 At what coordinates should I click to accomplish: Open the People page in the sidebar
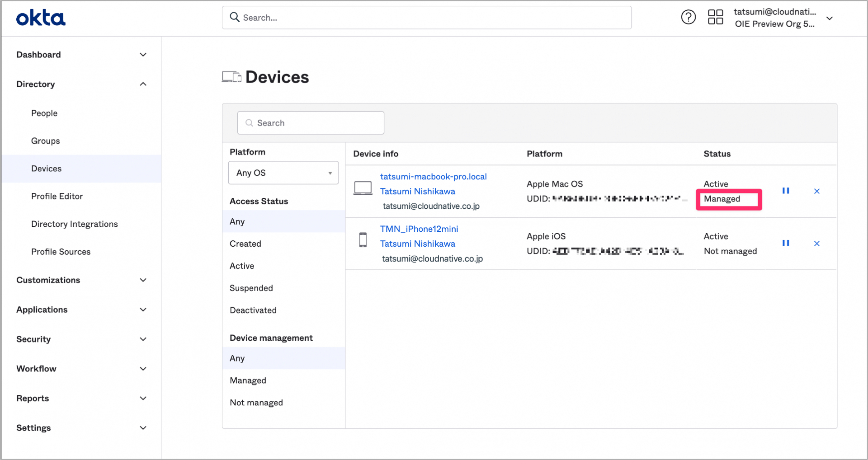44,113
